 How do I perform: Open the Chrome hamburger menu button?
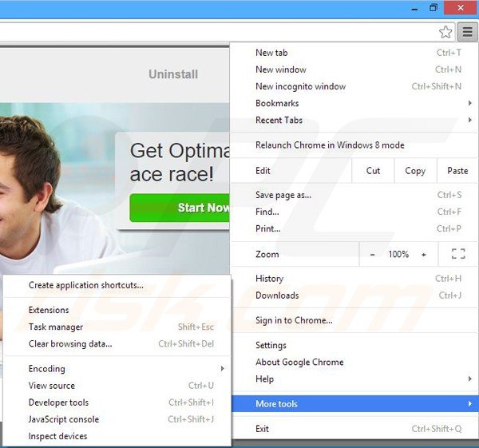point(467,32)
